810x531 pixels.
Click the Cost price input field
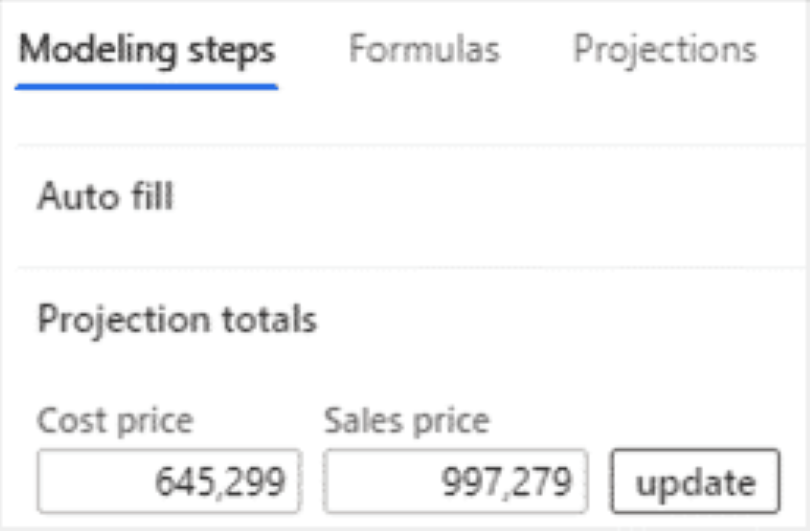pos(169,482)
